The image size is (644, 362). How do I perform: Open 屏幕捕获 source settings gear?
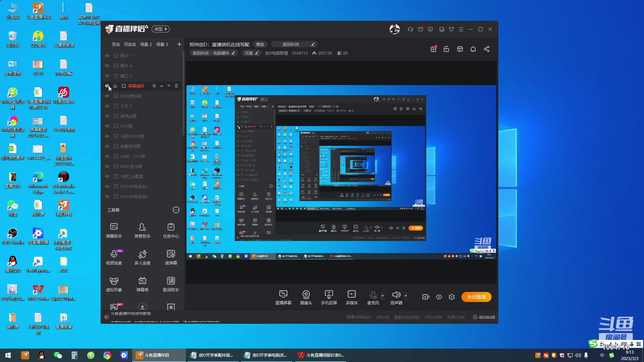(x=154, y=86)
